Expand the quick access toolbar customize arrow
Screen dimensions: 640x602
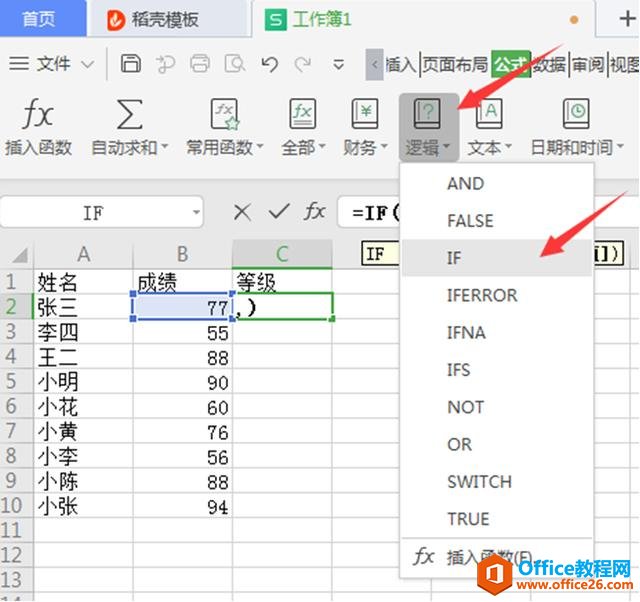[x=338, y=64]
